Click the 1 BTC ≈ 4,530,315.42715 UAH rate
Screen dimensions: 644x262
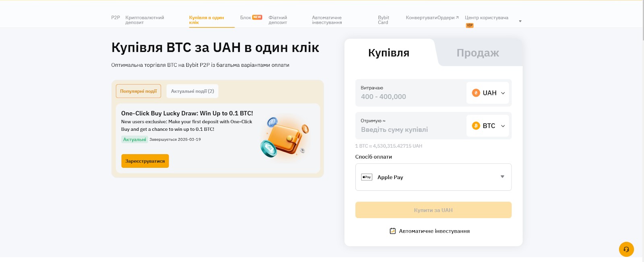pos(389,146)
